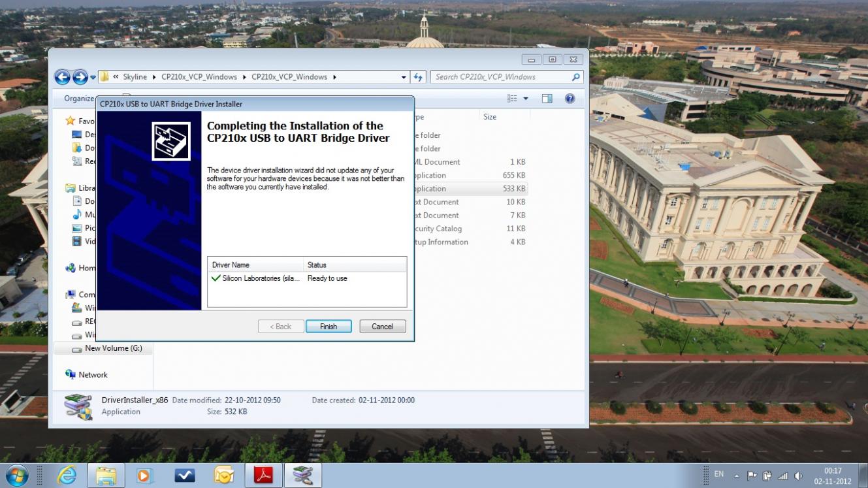Open Network in the navigation pane
This screenshot has height=488, width=868.
pyautogui.click(x=93, y=375)
